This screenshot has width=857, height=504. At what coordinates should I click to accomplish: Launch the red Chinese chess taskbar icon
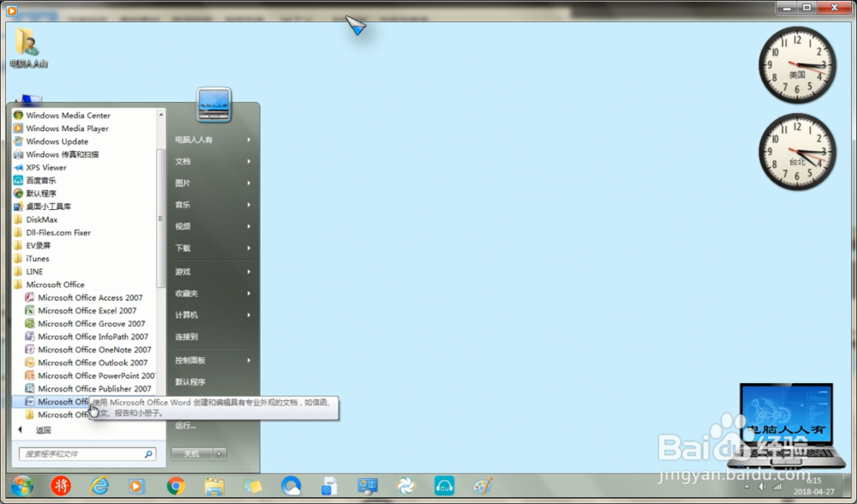pyautogui.click(x=61, y=485)
